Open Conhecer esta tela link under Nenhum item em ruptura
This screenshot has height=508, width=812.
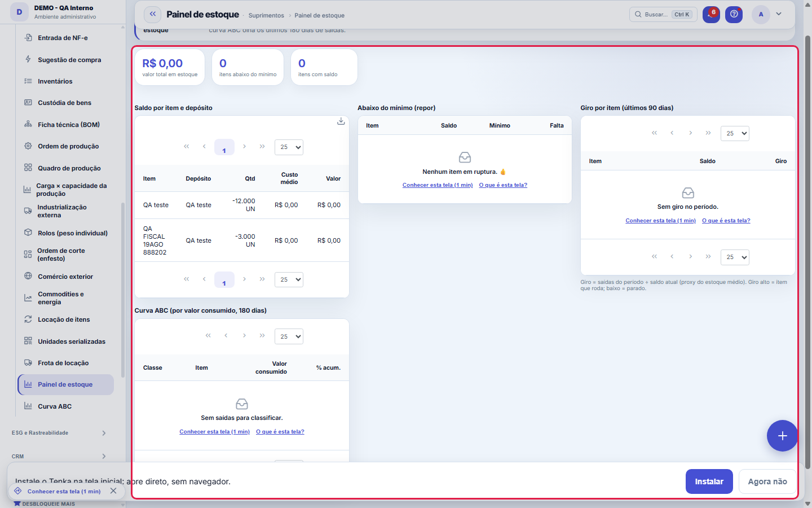(438, 185)
